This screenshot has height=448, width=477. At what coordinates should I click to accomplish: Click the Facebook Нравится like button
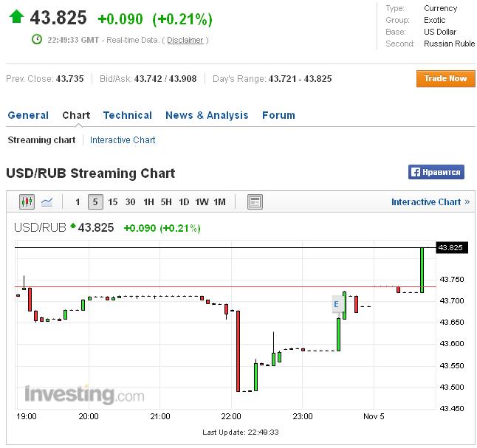click(x=436, y=172)
